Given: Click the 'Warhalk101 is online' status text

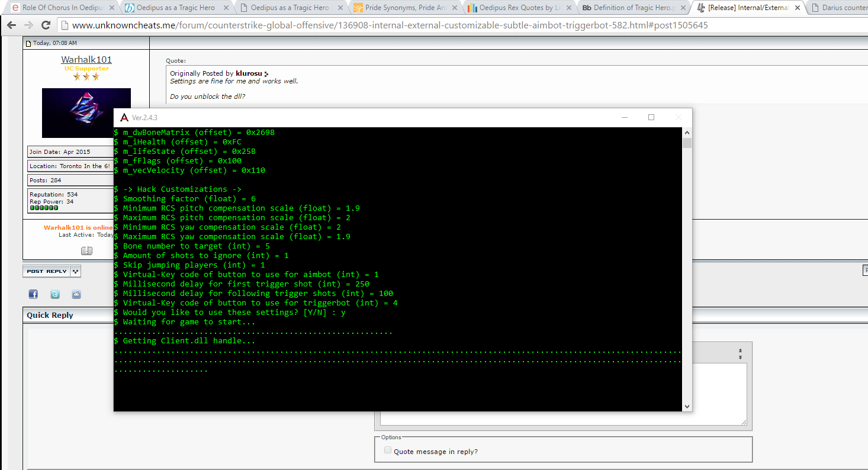Looking at the screenshot, I should (78, 228).
